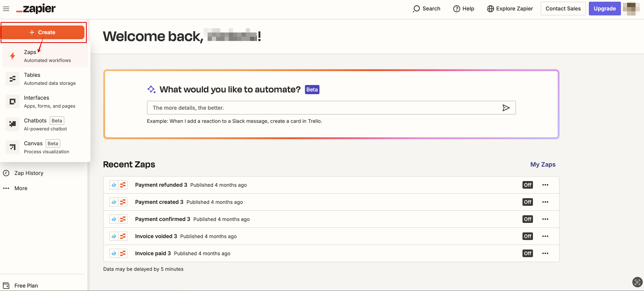
Task: Click the Tables app icon for Invoice voided 3
Action: point(123,236)
